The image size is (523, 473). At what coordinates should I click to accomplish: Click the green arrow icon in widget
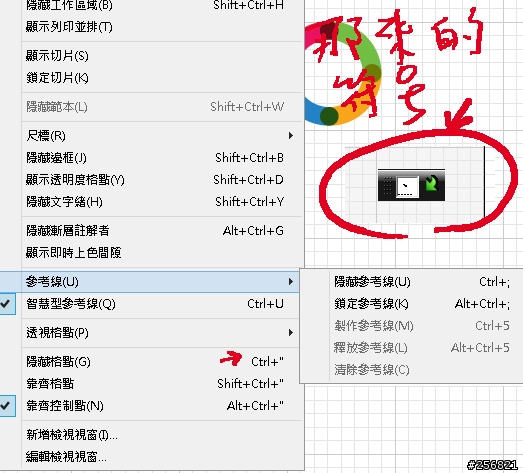[432, 183]
